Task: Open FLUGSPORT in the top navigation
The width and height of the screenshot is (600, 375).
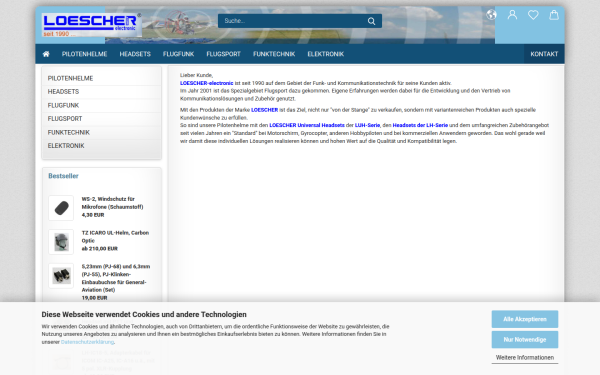Action: pyautogui.click(x=223, y=54)
